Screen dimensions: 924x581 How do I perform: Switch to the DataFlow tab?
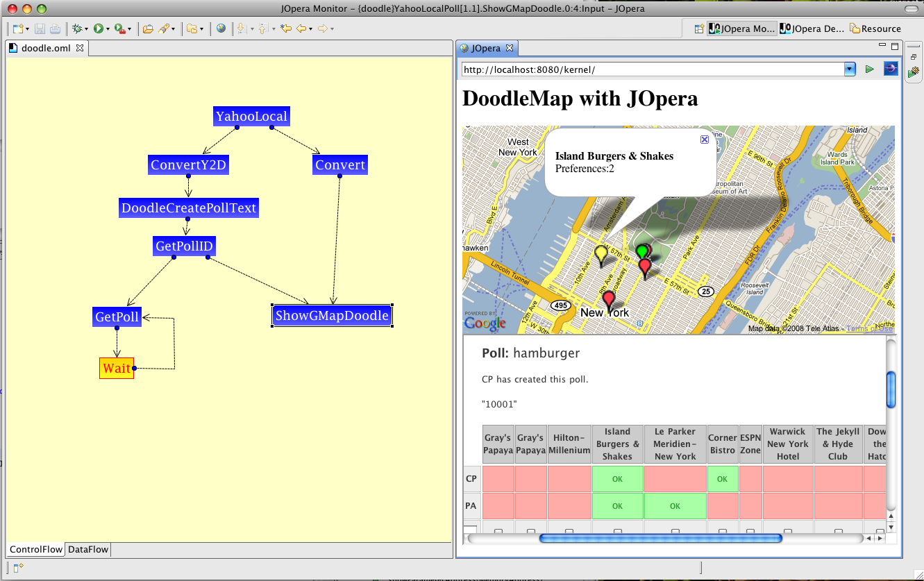point(88,549)
